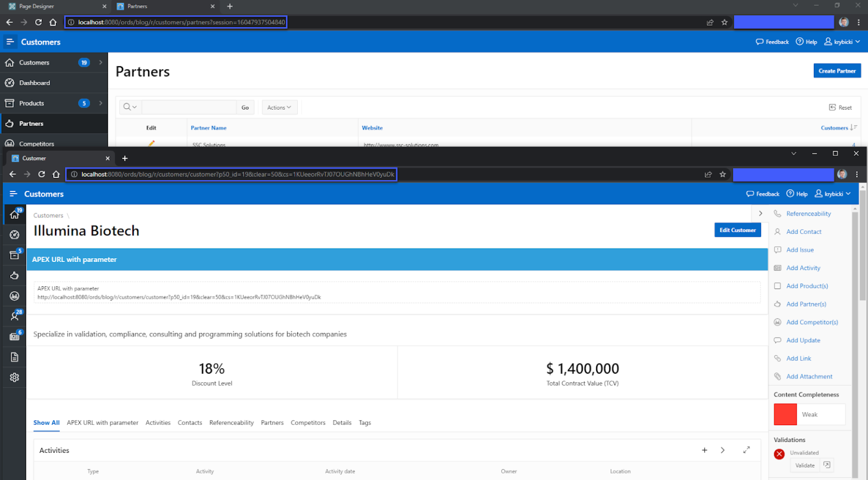Collapse the right actions panel using chevron

click(761, 213)
